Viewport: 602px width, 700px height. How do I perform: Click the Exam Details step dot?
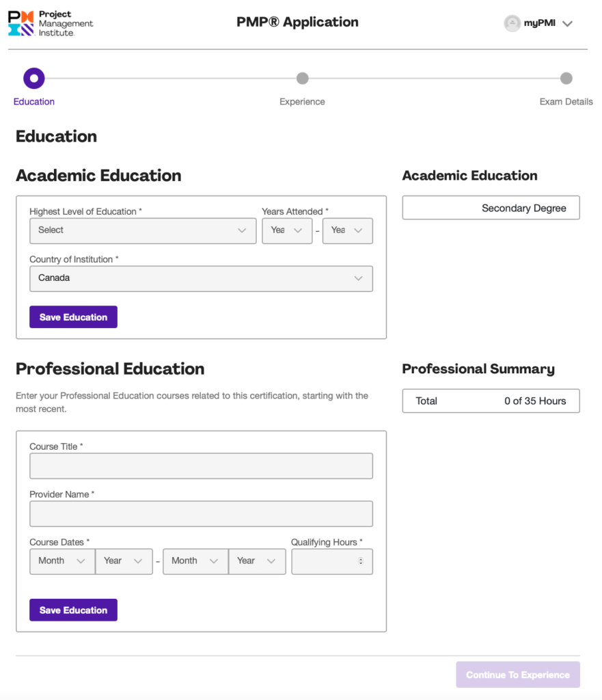pyautogui.click(x=566, y=79)
